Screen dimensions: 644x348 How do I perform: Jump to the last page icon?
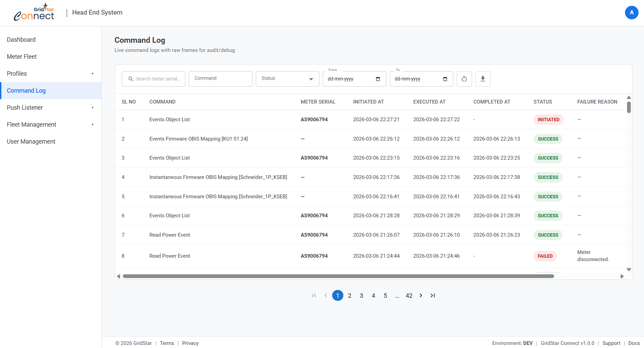point(433,295)
